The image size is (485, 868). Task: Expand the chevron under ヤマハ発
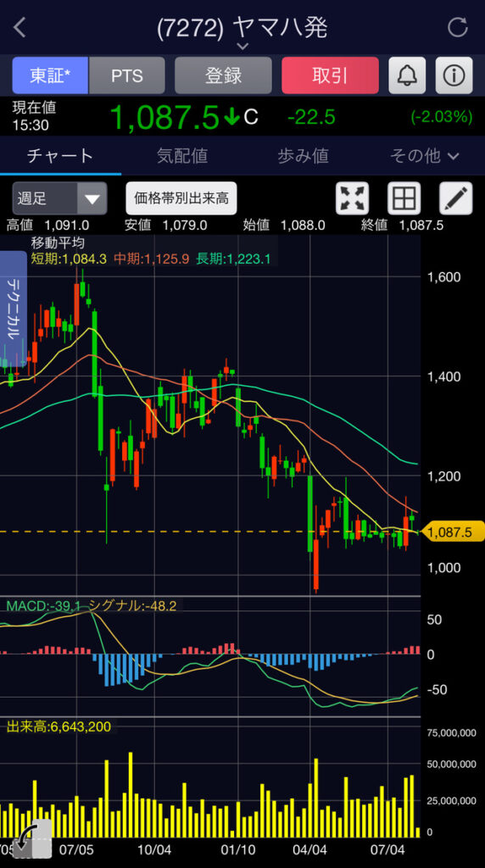[242, 47]
